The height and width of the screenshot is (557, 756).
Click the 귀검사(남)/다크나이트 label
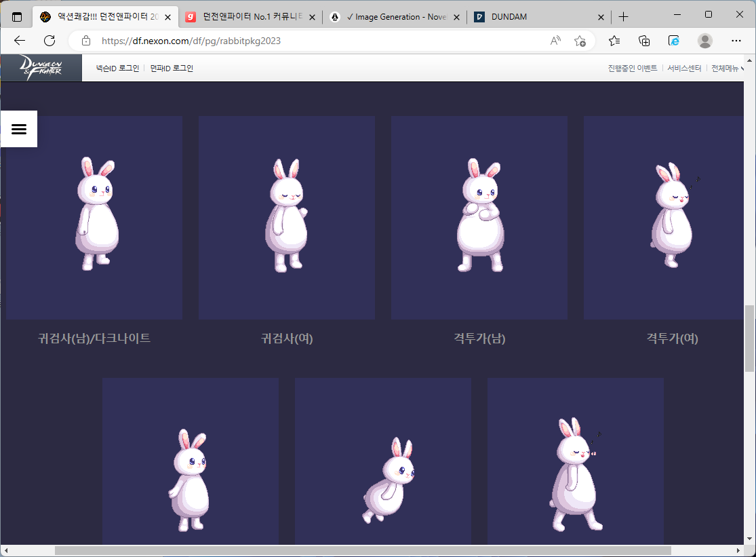[94, 339]
